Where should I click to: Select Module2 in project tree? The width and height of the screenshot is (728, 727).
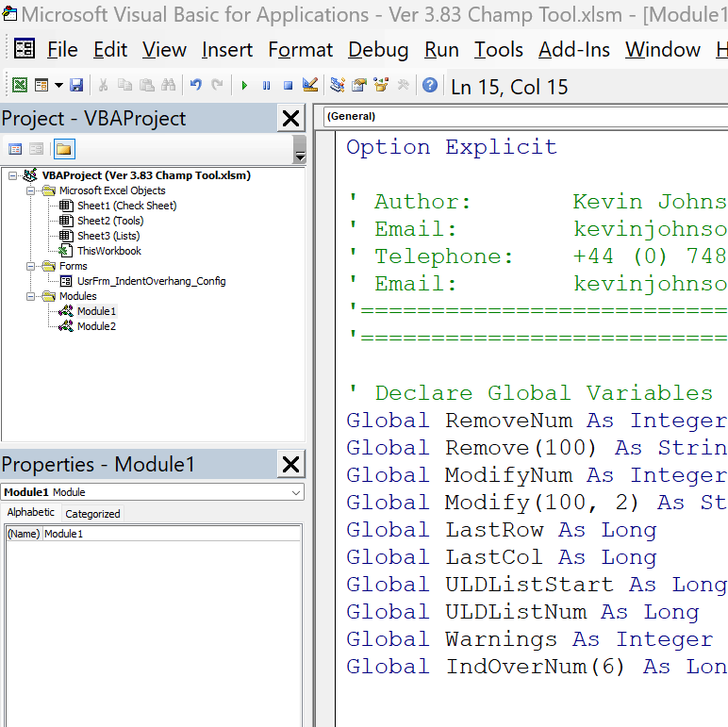pyautogui.click(x=96, y=326)
